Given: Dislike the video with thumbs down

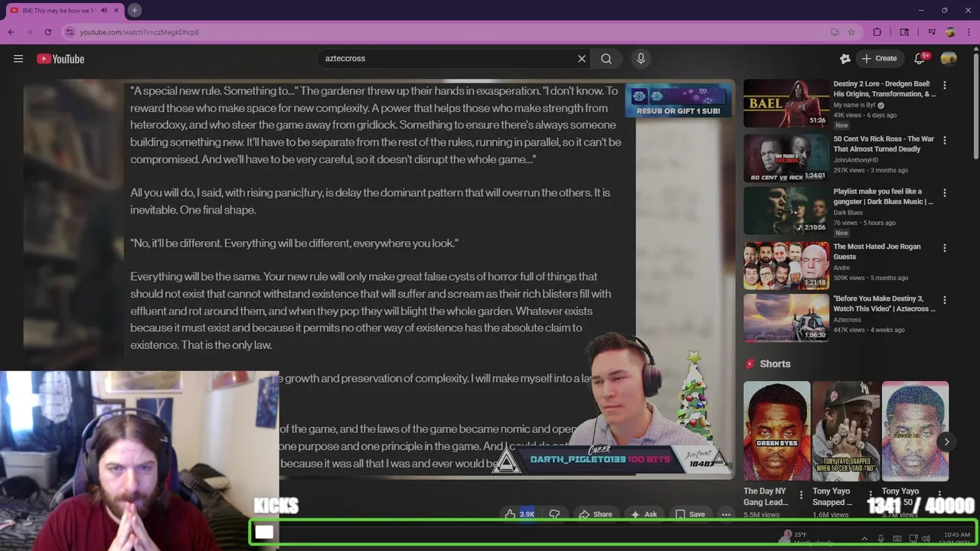Looking at the screenshot, I should [x=554, y=514].
